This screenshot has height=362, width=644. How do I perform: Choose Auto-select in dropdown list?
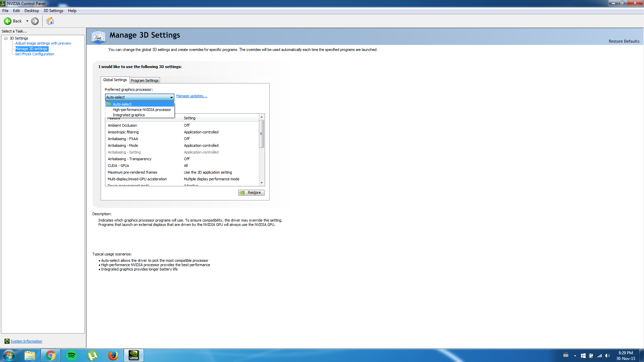tap(140, 104)
